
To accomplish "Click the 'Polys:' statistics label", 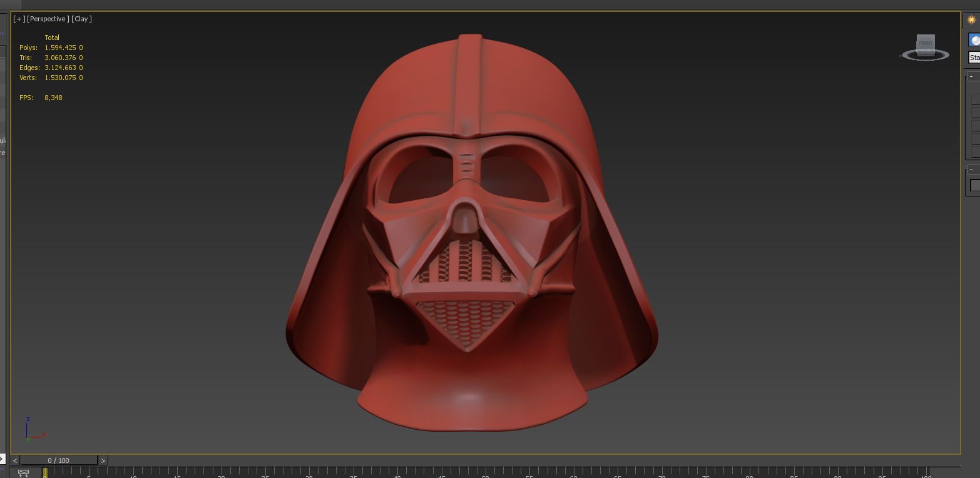I will 29,48.
